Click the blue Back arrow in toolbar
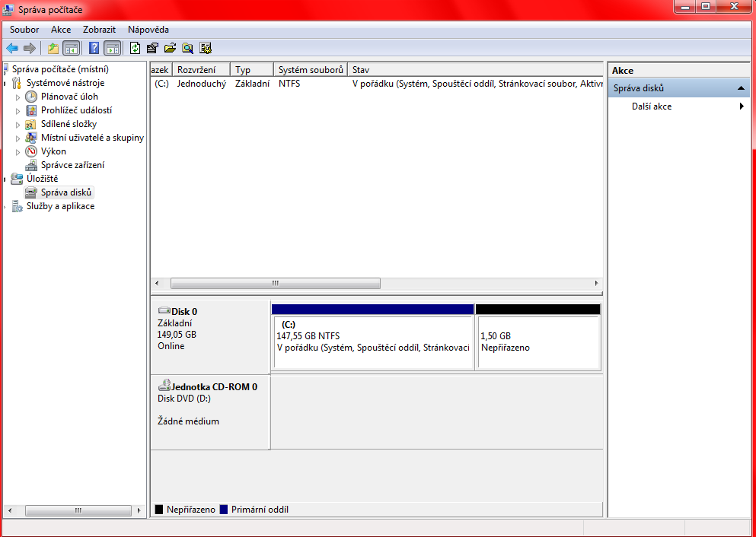Viewport: 756px width, 537px height. click(12, 48)
